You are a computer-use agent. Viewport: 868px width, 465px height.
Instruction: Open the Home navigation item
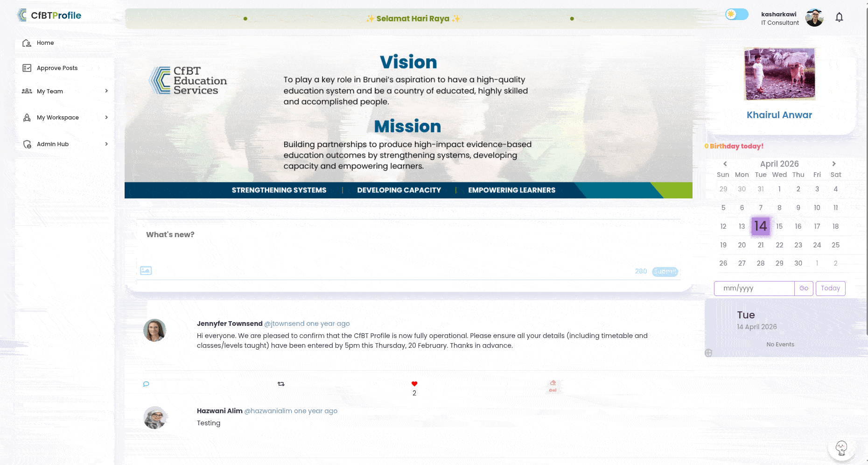[x=45, y=42]
